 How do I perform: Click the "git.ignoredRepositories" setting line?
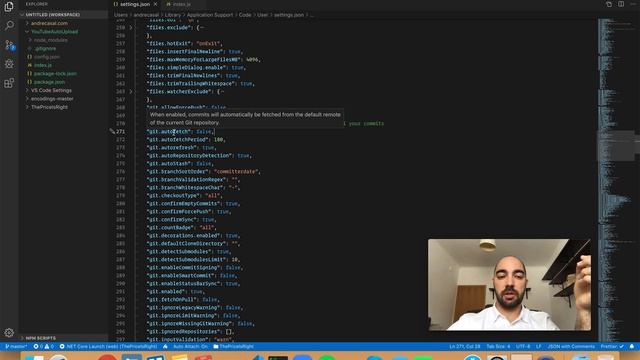(191, 331)
